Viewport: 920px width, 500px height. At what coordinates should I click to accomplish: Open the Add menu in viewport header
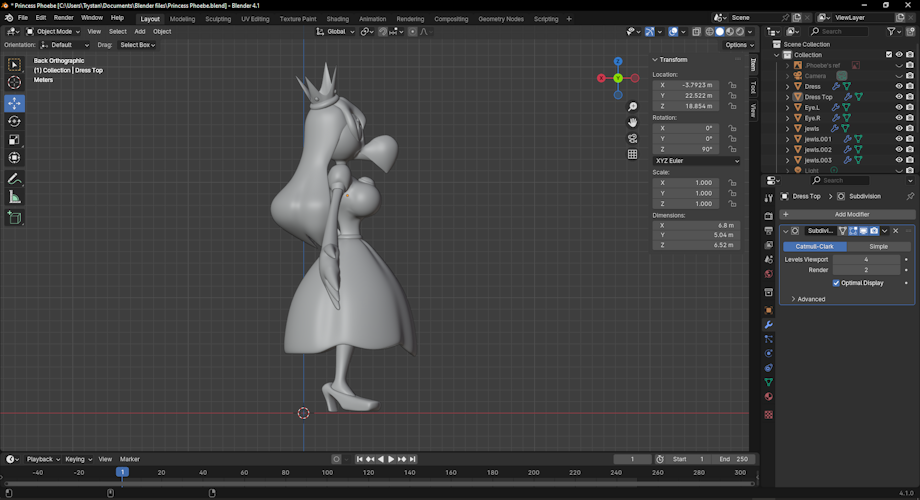click(140, 32)
